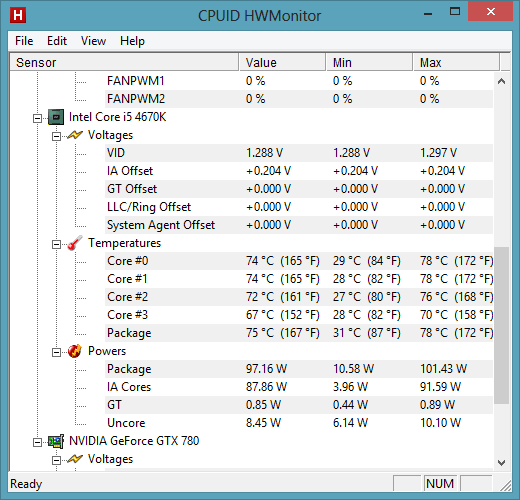Image resolution: width=520 pixels, height=500 pixels.
Task: Click the Max column header
Action: pos(456,62)
